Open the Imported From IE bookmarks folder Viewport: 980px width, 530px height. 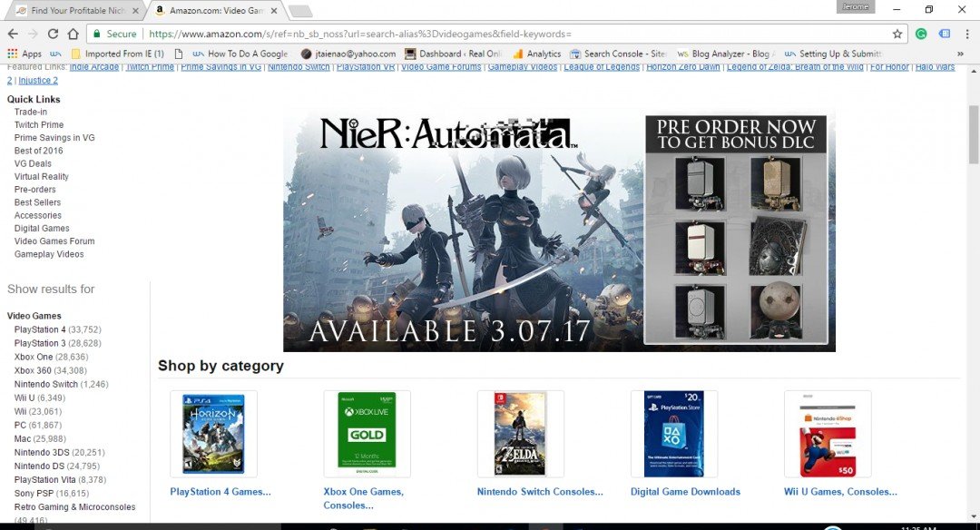(118, 54)
